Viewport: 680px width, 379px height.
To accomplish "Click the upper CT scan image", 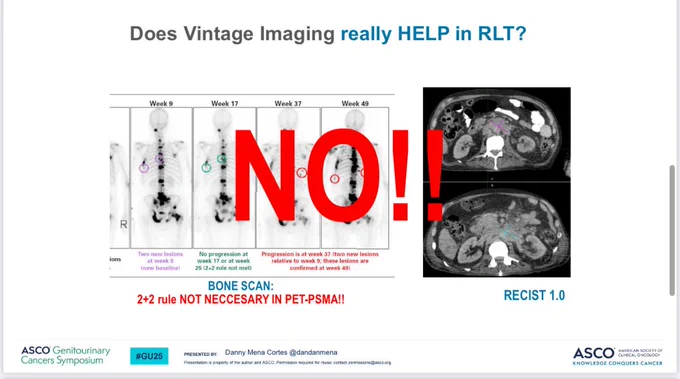I will [x=497, y=134].
